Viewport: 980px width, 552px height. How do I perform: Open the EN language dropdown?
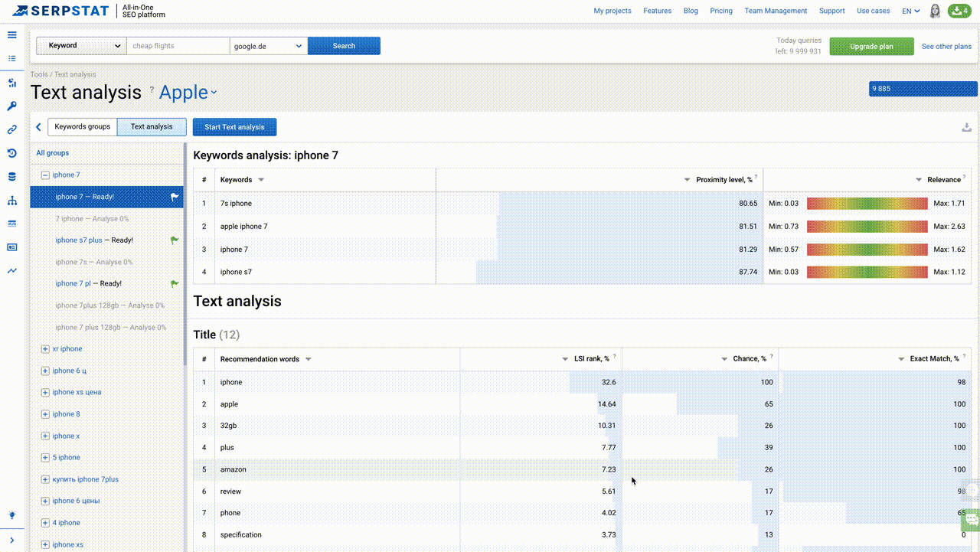[x=910, y=11]
